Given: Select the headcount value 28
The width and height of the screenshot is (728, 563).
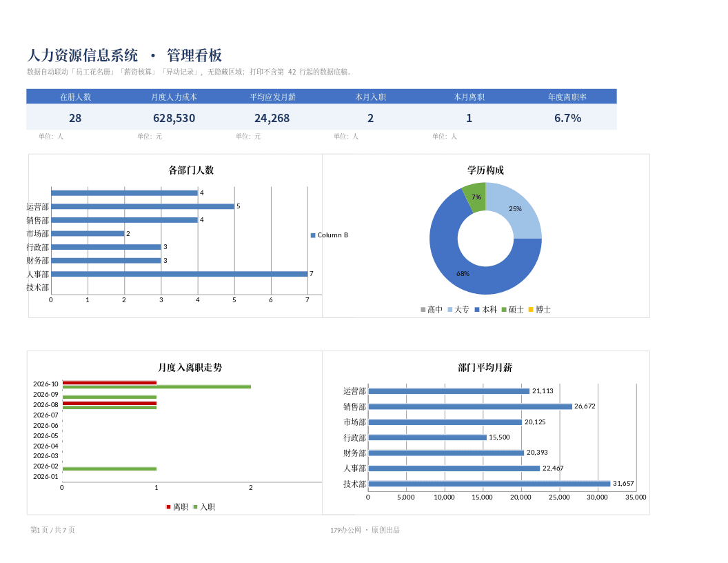Looking at the screenshot, I should [x=75, y=118].
